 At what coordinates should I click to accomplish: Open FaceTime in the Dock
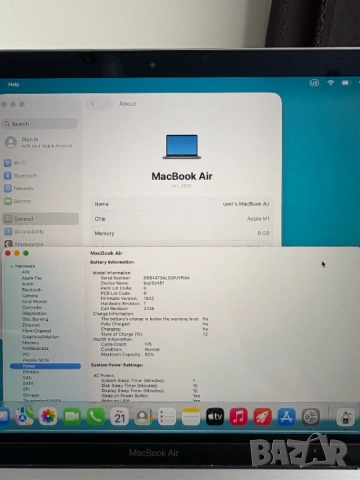tap(72, 416)
